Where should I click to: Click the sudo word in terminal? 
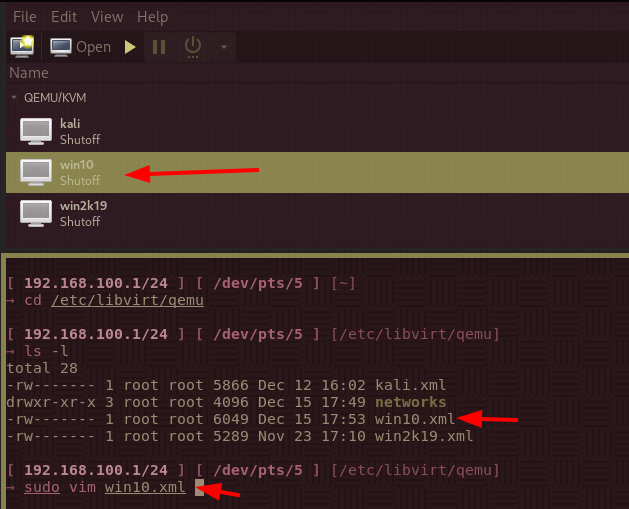[42, 487]
